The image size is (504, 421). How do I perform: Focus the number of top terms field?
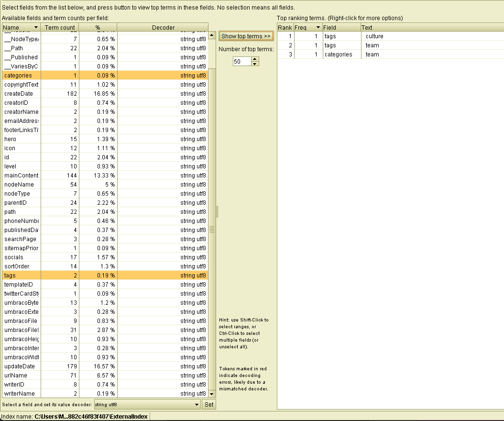tap(242, 61)
